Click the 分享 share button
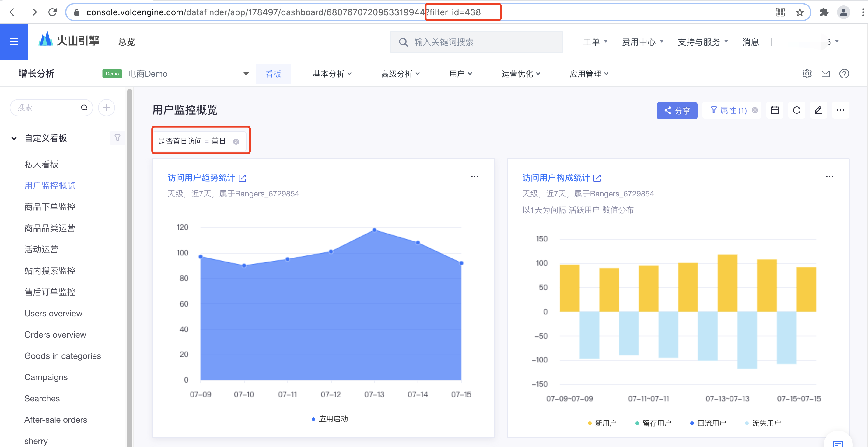 tap(677, 110)
